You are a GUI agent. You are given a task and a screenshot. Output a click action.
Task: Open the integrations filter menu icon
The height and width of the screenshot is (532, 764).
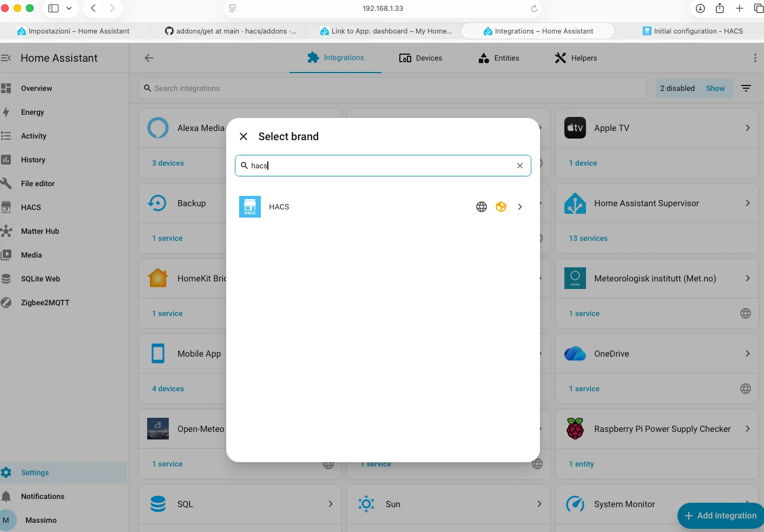(x=746, y=88)
